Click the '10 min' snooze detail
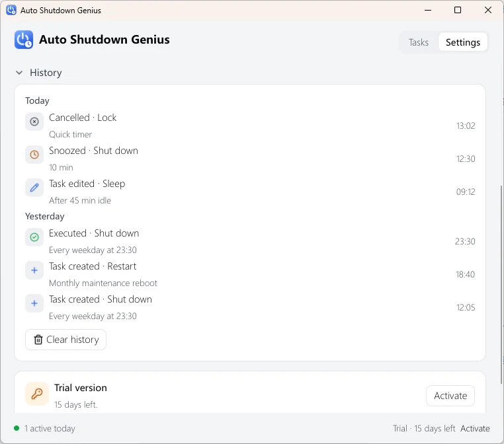The height and width of the screenshot is (444, 504). click(61, 168)
